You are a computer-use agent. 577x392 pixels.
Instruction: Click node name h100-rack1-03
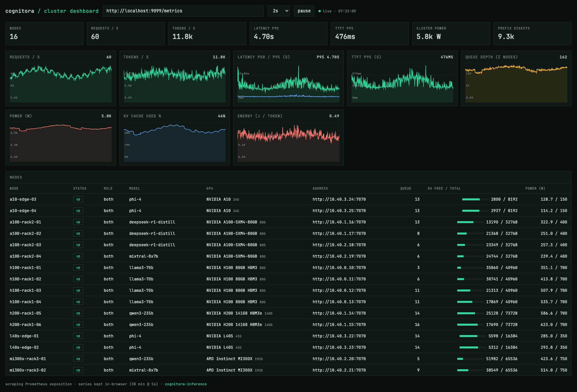pyautogui.click(x=25, y=290)
